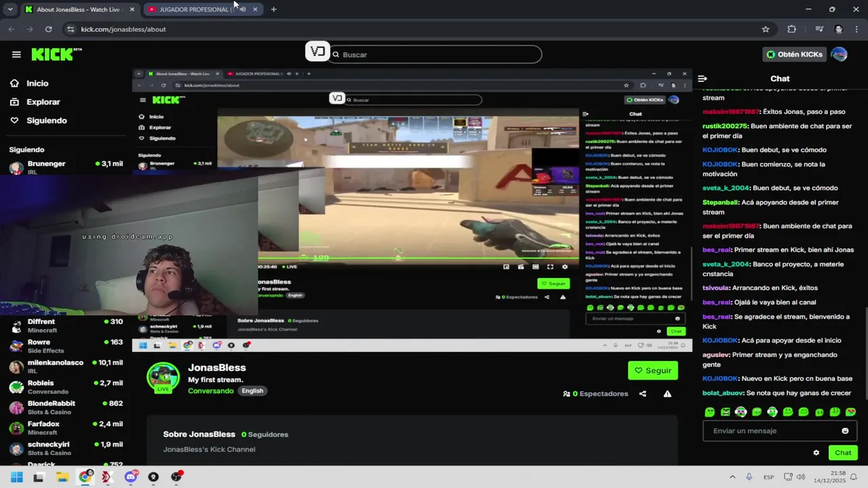Click the share icon below Seguir
This screenshot has height=488, width=868.
coord(643,394)
